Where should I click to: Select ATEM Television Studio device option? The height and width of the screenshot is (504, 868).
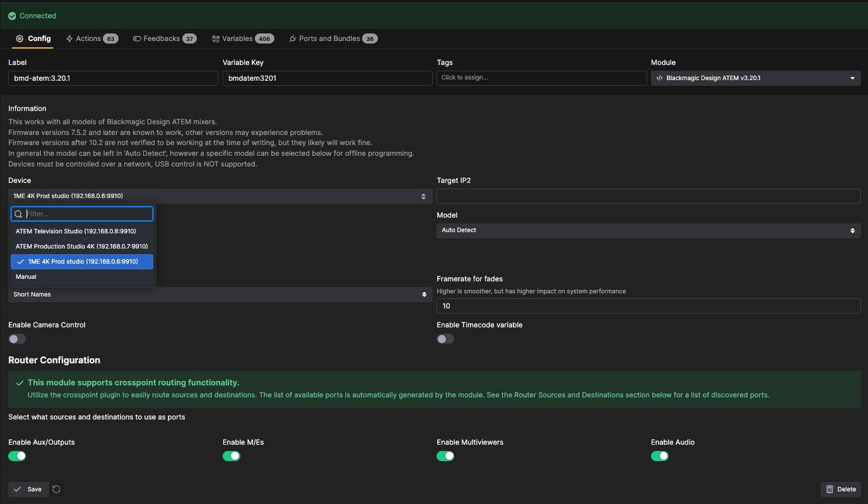tap(82, 231)
